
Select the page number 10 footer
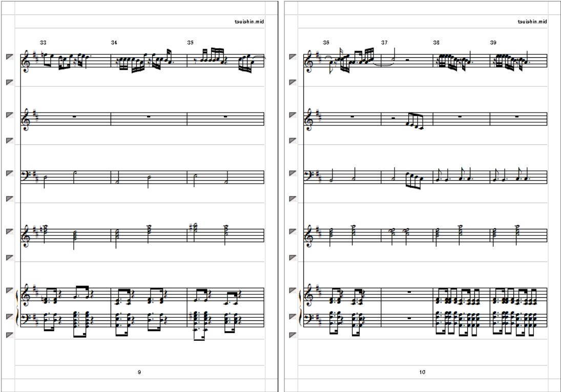coord(422,373)
